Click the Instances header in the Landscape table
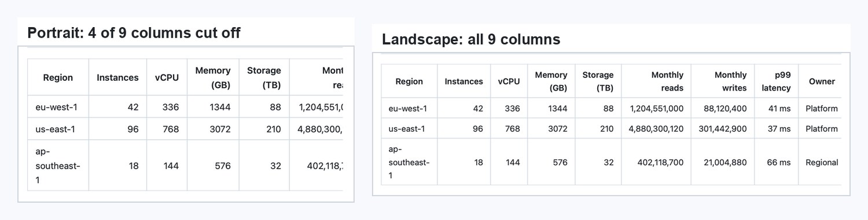Viewport: 868px width, 220px height. click(x=464, y=81)
